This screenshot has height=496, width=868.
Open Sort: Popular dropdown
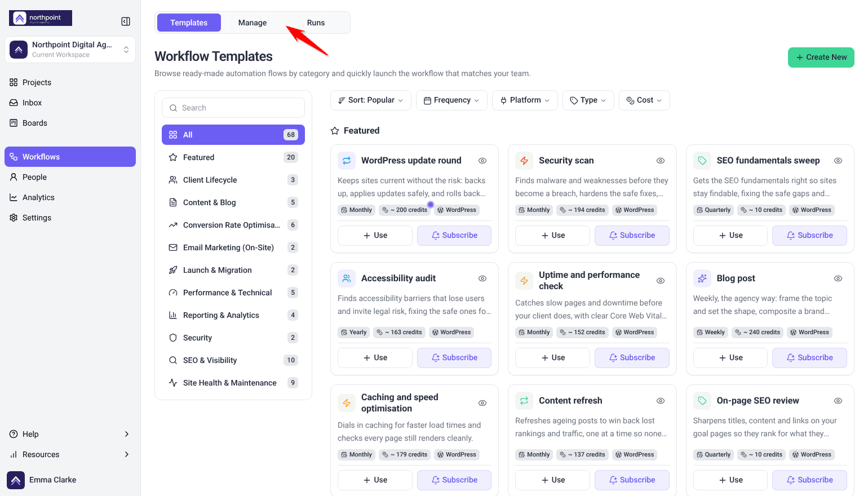point(371,100)
